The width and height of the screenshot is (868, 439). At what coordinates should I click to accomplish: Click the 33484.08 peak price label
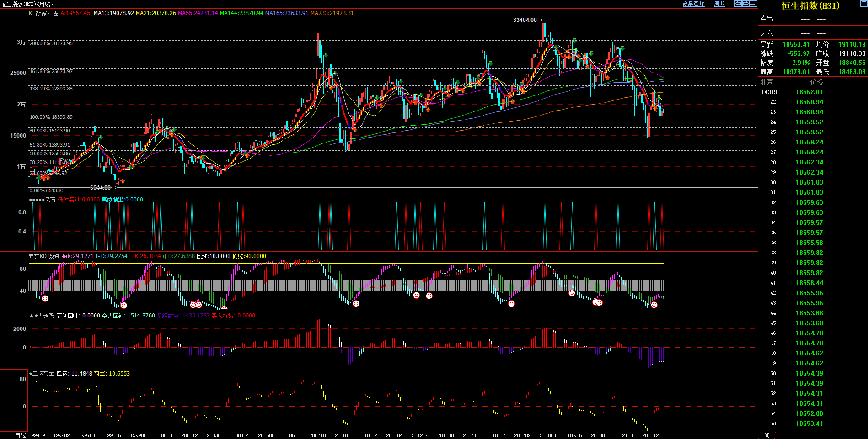[x=525, y=20]
